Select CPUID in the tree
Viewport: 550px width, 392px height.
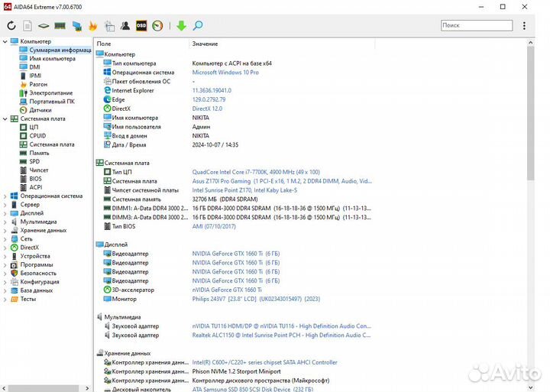37,135
